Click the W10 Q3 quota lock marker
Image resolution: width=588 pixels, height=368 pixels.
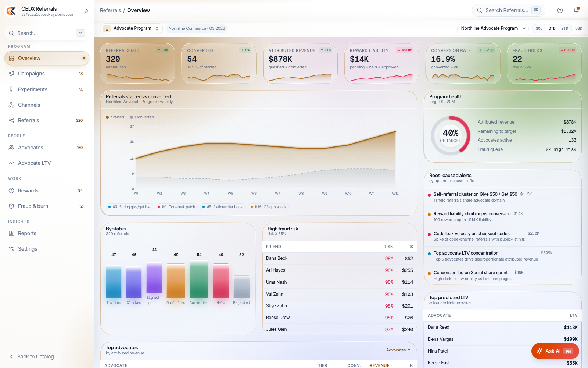pos(269,207)
